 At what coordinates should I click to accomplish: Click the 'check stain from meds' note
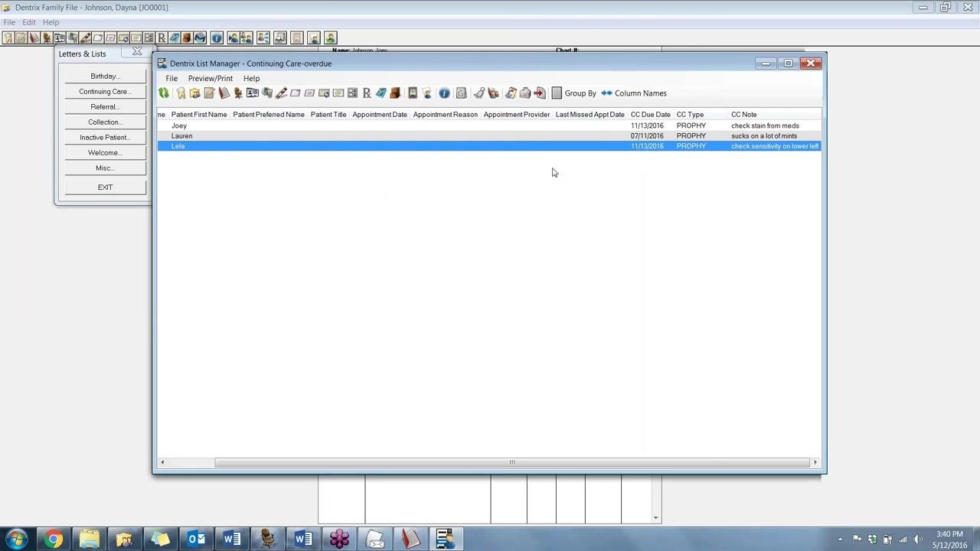(x=765, y=126)
